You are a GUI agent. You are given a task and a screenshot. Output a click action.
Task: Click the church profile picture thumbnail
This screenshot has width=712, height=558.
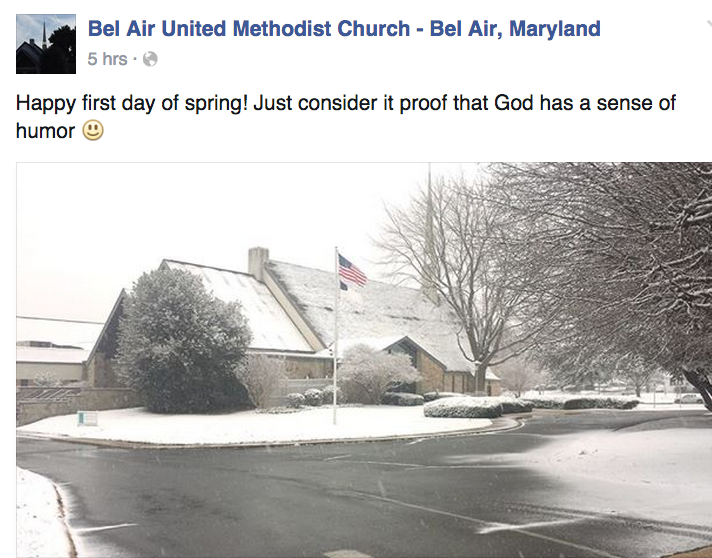(x=46, y=41)
